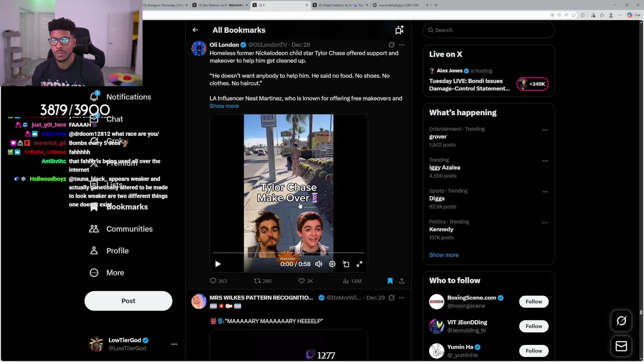This screenshot has width=644, height=362.
Task: Open Notifications in sidebar
Action: point(120,97)
